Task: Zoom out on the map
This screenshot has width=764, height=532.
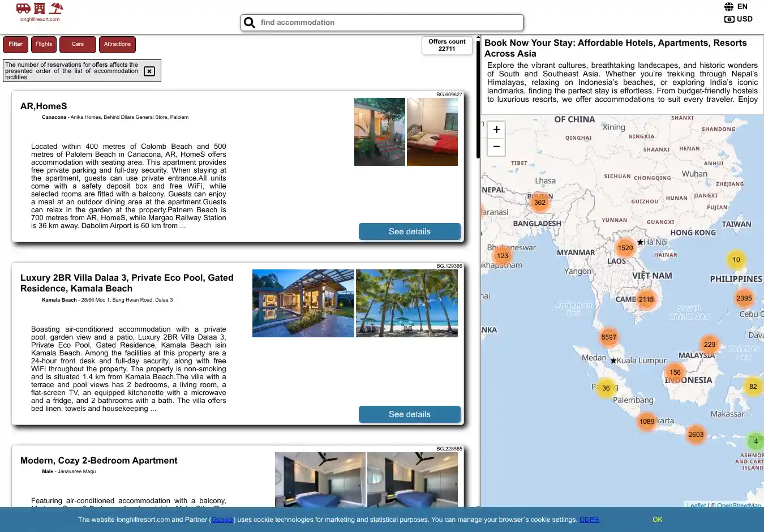Action: tap(496, 147)
